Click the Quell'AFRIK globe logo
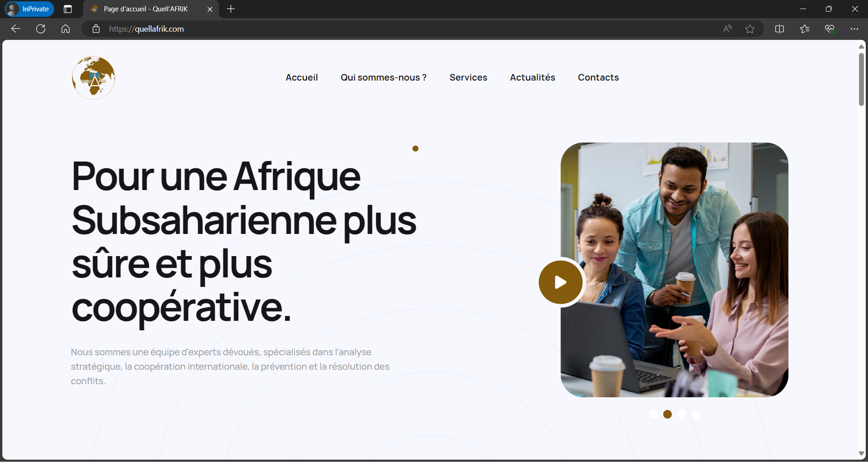This screenshot has height=462, width=868. pos(94,77)
